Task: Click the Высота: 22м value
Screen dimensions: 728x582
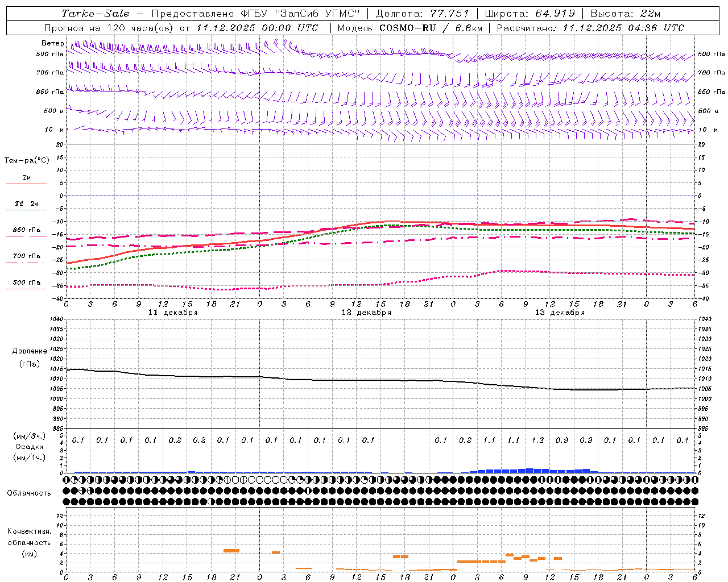Action: pyautogui.click(x=626, y=14)
